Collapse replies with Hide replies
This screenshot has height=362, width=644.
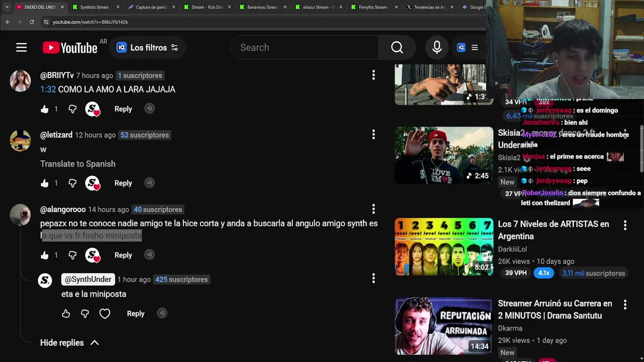(69, 343)
